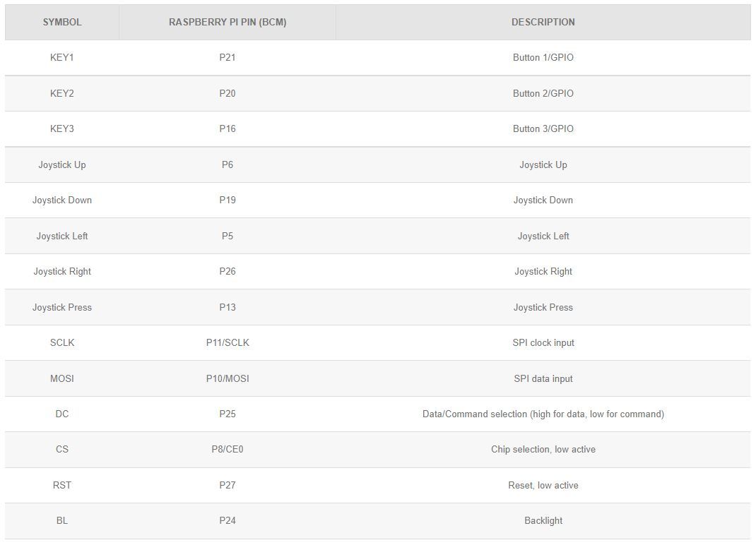Click the SYMBOL column header
This screenshot has height=545, width=756.
click(x=62, y=22)
